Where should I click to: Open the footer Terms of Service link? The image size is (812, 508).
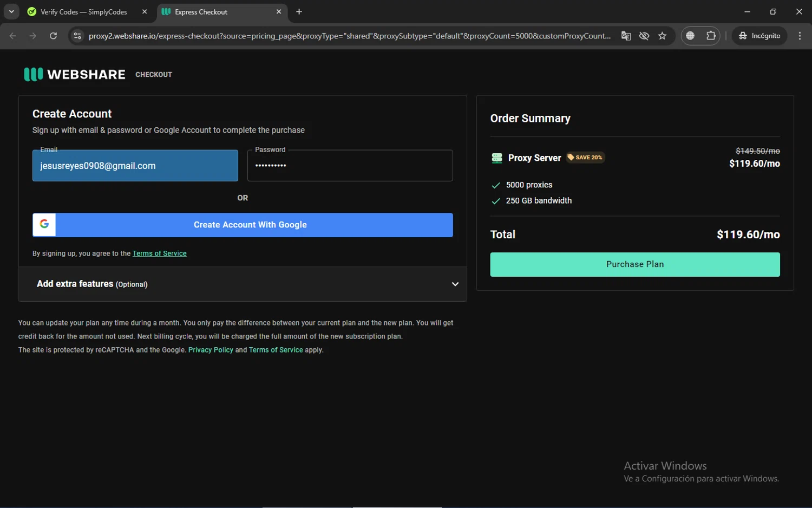click(x=276, y=350)
